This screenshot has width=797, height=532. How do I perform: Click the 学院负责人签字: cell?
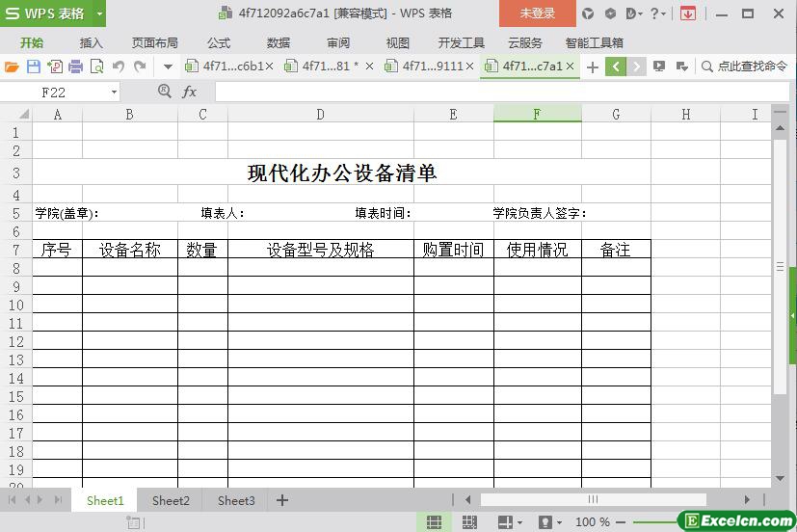[x=540, y=213]
